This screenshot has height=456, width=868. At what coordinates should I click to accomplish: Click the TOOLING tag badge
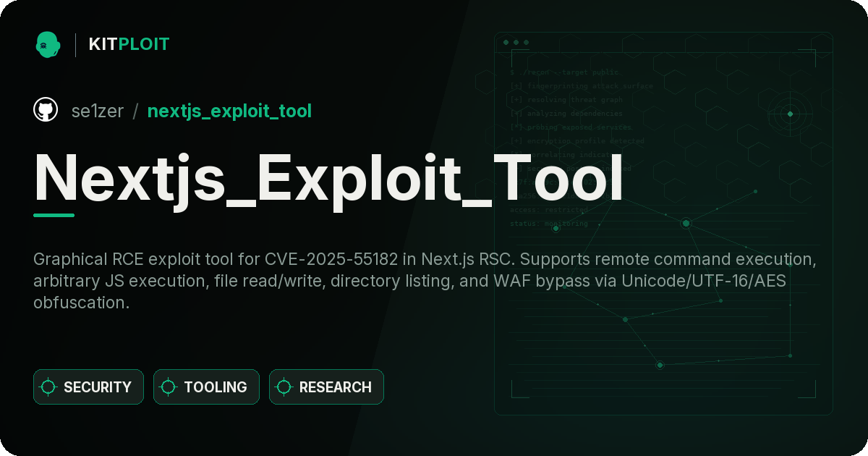pos(206,387)
